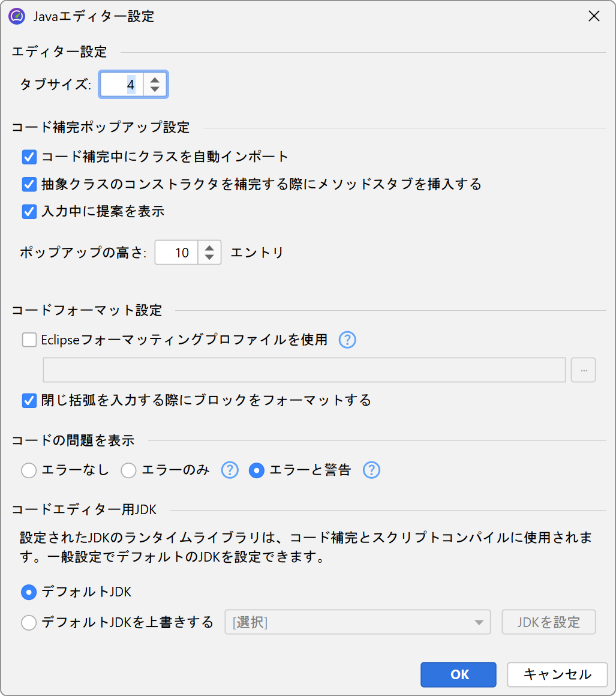Click the help icon next to エラーのみ
Viewport: 616px width, 696px height.
230,470
